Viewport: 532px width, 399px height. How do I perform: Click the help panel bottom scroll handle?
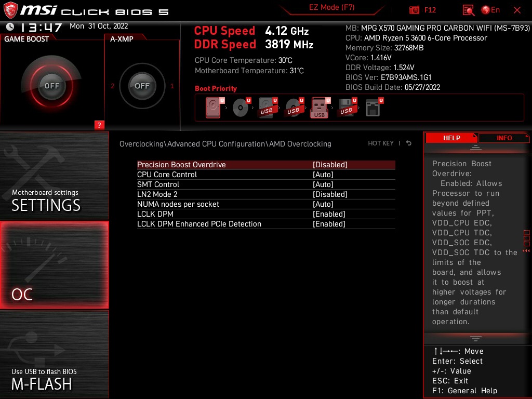click(x=476, y=338)
